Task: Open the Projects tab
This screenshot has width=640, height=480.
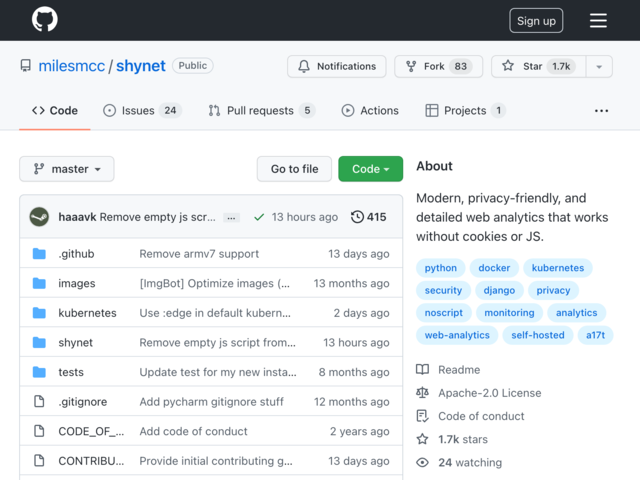Action: click(x=465, y=111)
